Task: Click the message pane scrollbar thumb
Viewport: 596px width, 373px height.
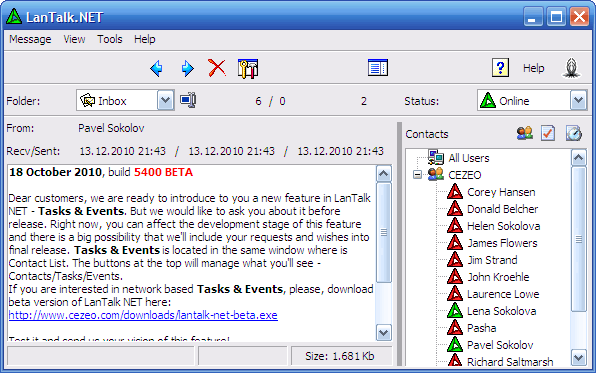Action: [384, 232]
